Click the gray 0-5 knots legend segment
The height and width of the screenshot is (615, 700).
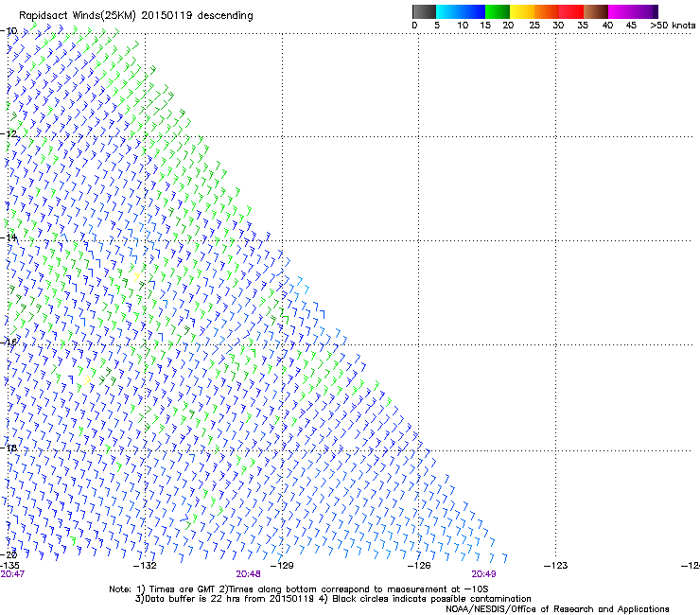[424, 11]
